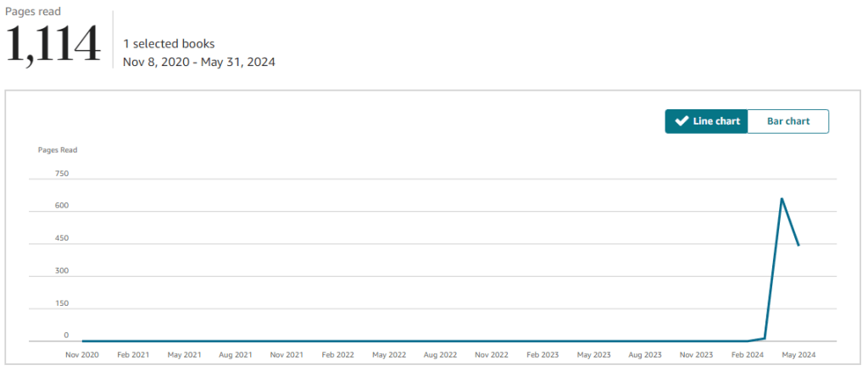Viewport: 868px width, 371px height.
Task: Switch to the Bar chart view
Action: click(787, 121)
